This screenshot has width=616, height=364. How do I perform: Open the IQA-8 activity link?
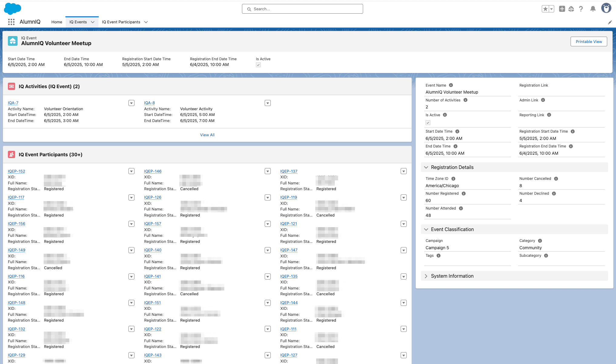(149, 103)
